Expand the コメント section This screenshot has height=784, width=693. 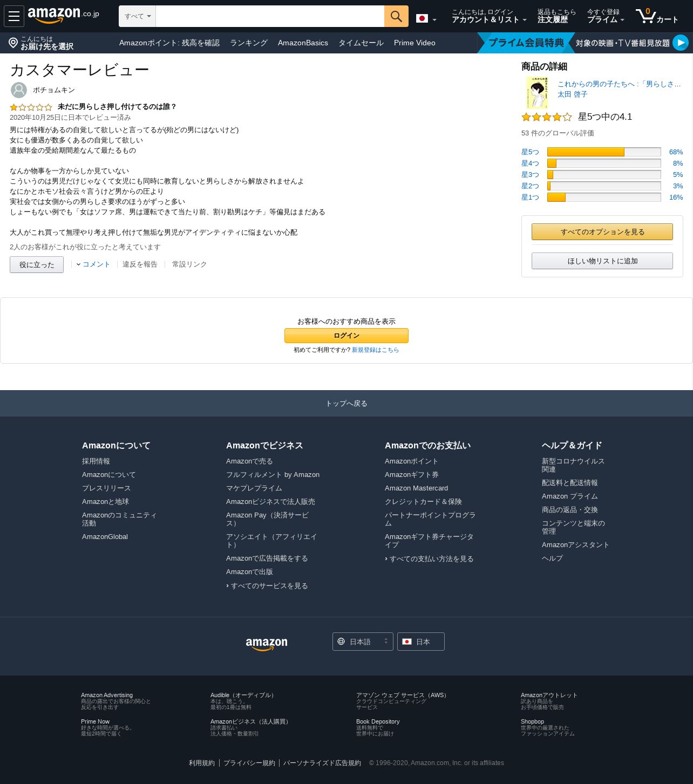(x=93, y=264)
